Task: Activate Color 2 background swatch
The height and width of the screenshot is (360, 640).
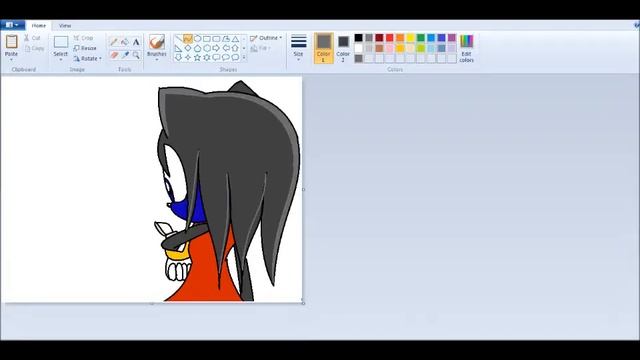Action: [343, 48]
